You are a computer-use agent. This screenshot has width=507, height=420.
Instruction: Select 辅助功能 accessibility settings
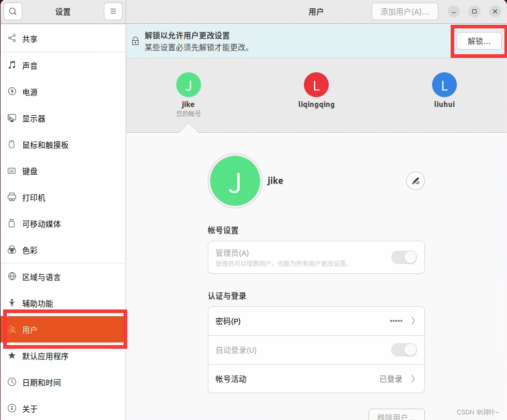point(63,304)
